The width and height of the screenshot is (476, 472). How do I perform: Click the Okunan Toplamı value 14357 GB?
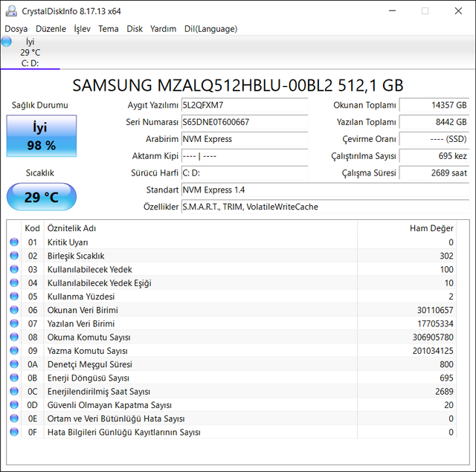pos(434,106)
